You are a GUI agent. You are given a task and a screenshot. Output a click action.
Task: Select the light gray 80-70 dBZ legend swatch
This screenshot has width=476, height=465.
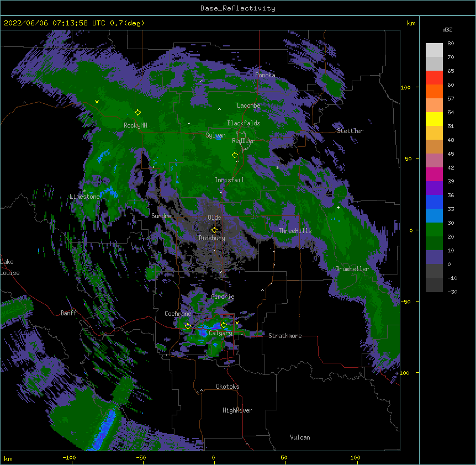pyautogui.click(x=434, y=50)
